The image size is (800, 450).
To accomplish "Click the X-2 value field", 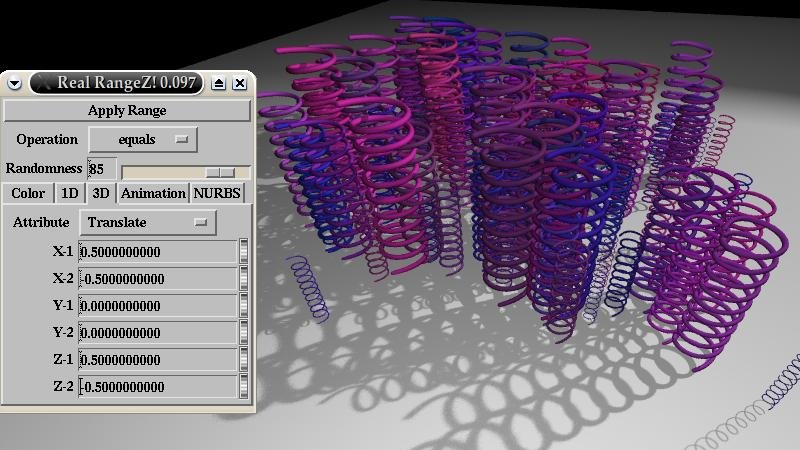I will [158, 279].
